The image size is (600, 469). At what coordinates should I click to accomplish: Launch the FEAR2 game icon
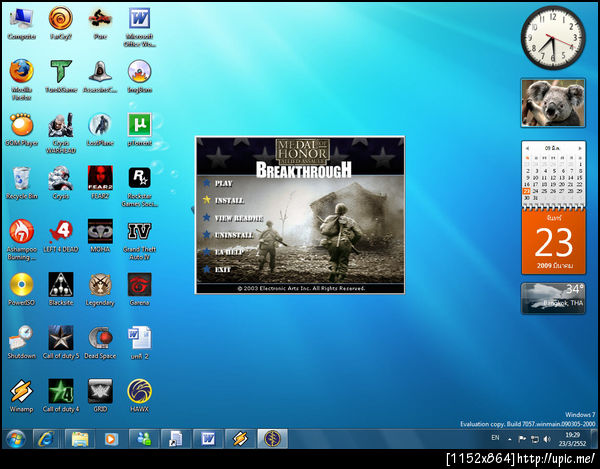click(100, 183)
